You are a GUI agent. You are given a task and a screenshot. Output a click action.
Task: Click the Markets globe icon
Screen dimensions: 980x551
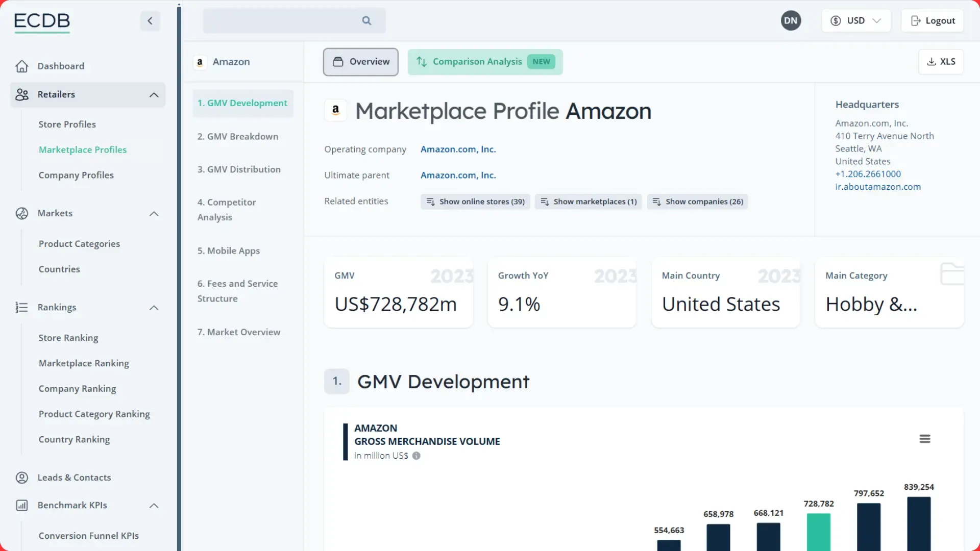22,213
